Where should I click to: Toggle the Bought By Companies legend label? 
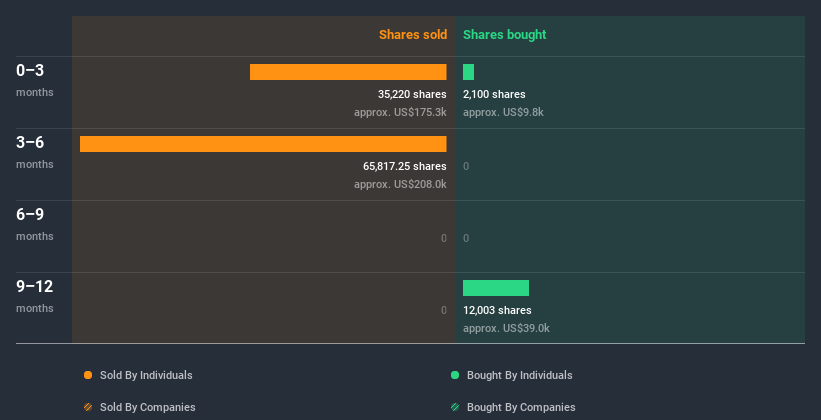521,407
